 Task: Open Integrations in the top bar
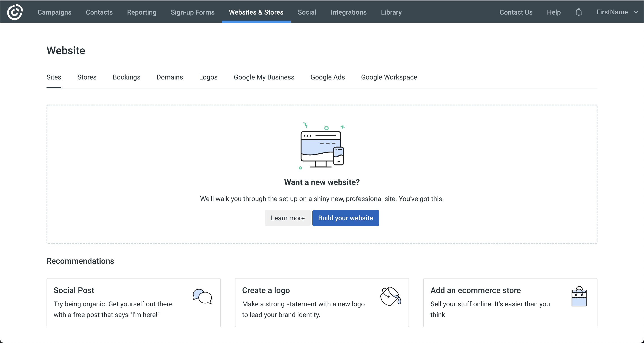(x=349, y=12)
